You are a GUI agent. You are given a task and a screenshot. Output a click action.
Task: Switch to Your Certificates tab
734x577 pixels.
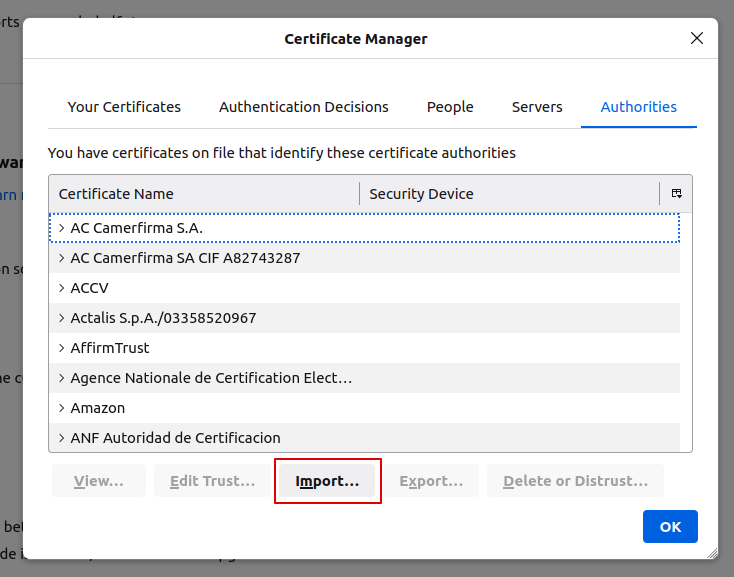pyautogui.click(x=124, y=107)
